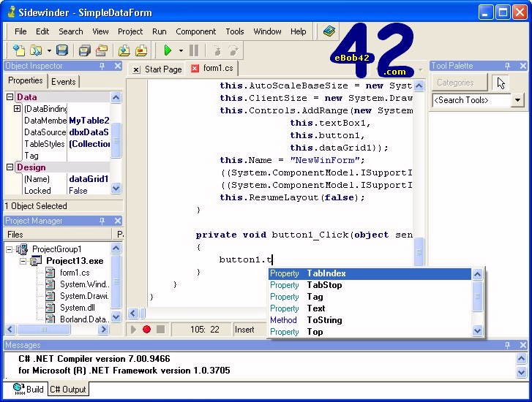Image resolution: width=532 pixels, height=402 pixels.
Task: Click the Save All stacked disks icon
Action: point(84,50)
